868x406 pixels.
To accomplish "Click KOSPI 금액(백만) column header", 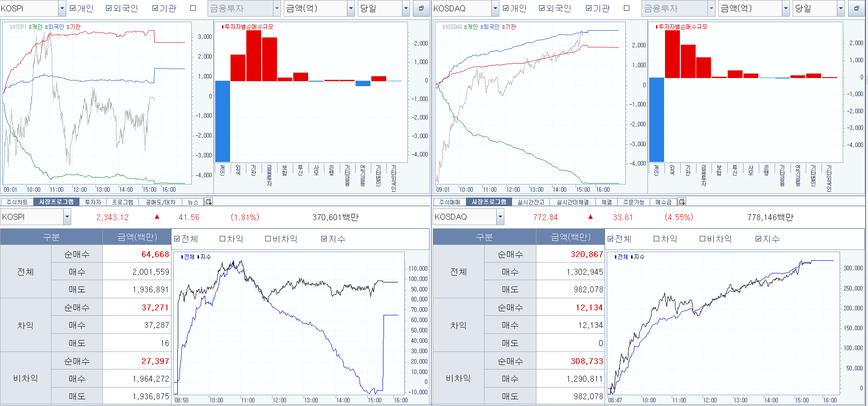I will (x=137, y=237).
